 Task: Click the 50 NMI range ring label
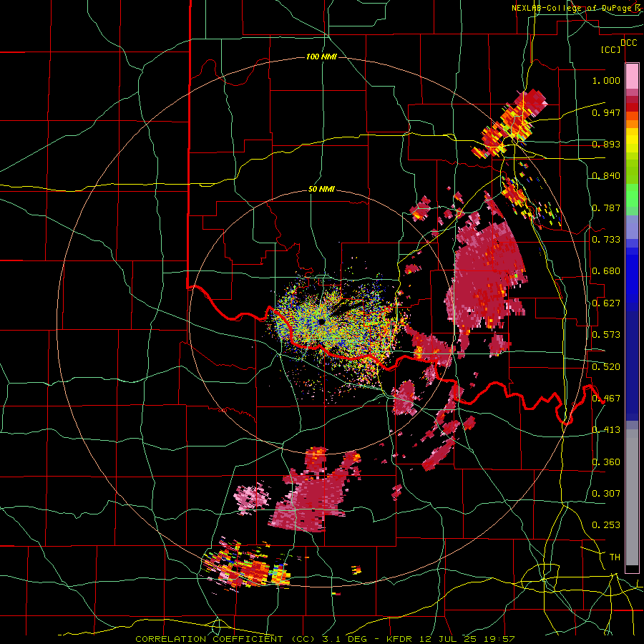coord(321,190)
